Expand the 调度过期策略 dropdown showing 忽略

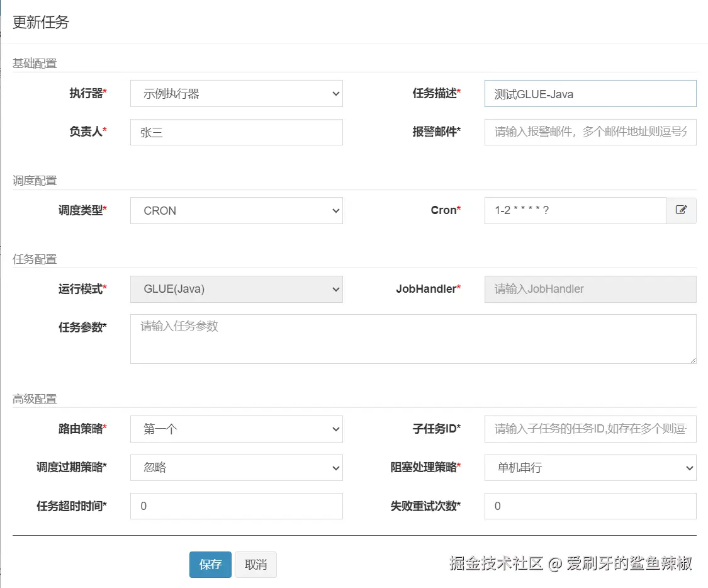point(237,467)
